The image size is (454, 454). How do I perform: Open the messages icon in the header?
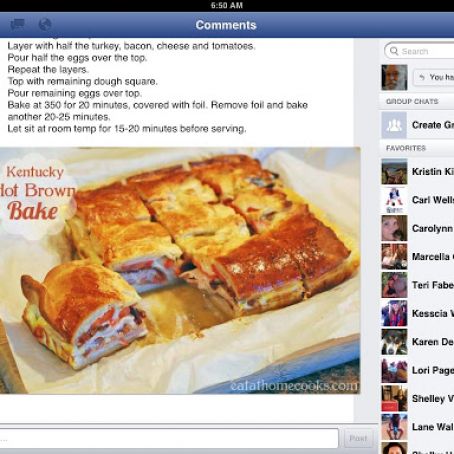17,24
